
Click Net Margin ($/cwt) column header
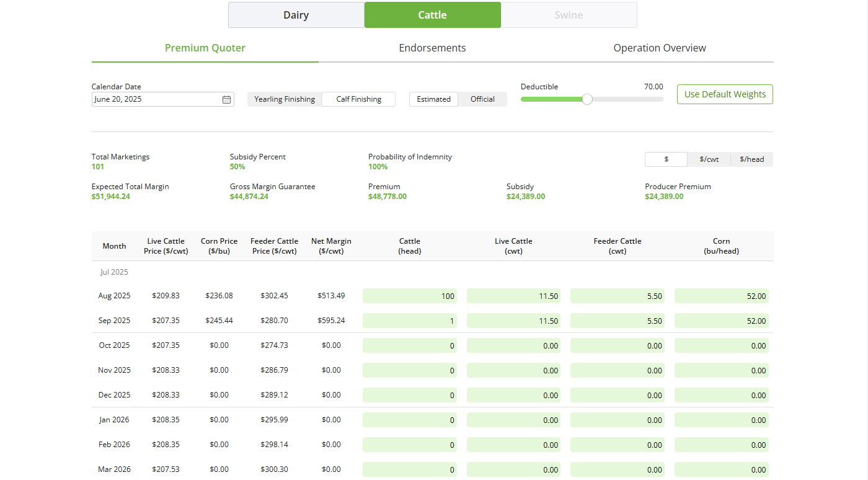tap(331, 246)
